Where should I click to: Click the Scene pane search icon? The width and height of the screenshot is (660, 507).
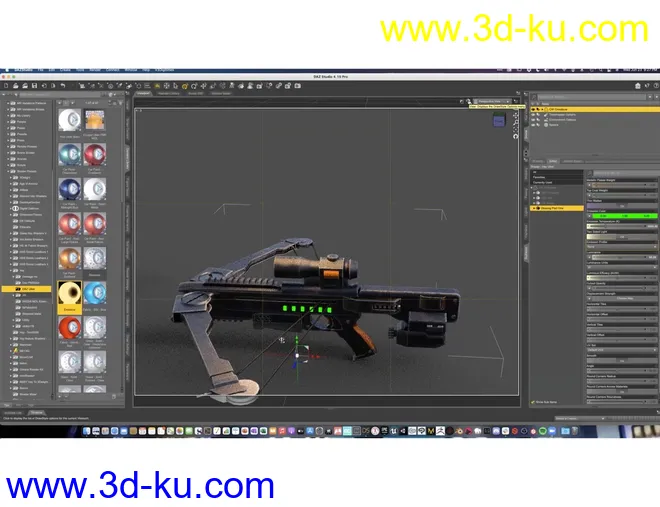[x=534, y=97]
